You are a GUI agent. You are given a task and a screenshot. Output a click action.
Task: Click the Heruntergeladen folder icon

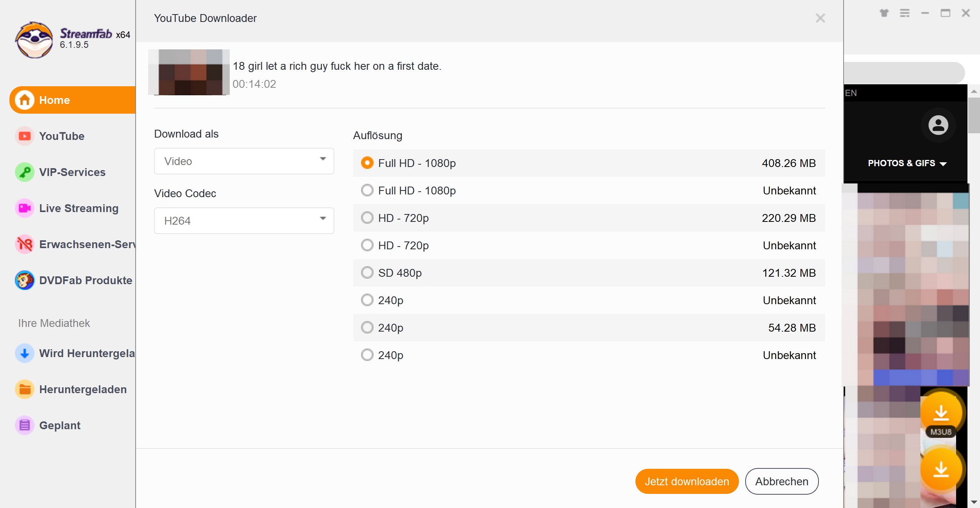point(25,389)
